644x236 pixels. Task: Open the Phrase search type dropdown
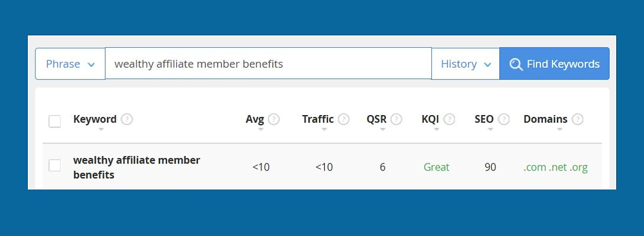70,64
